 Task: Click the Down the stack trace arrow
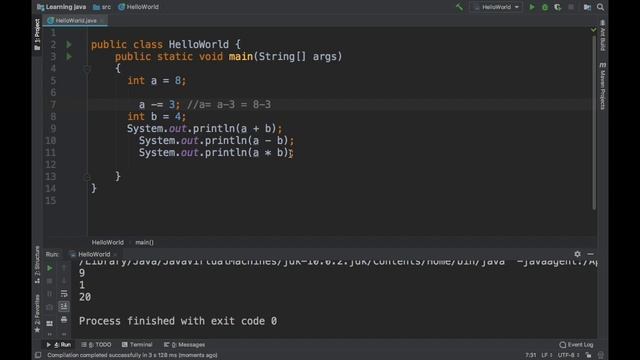(x=64, y=281)
